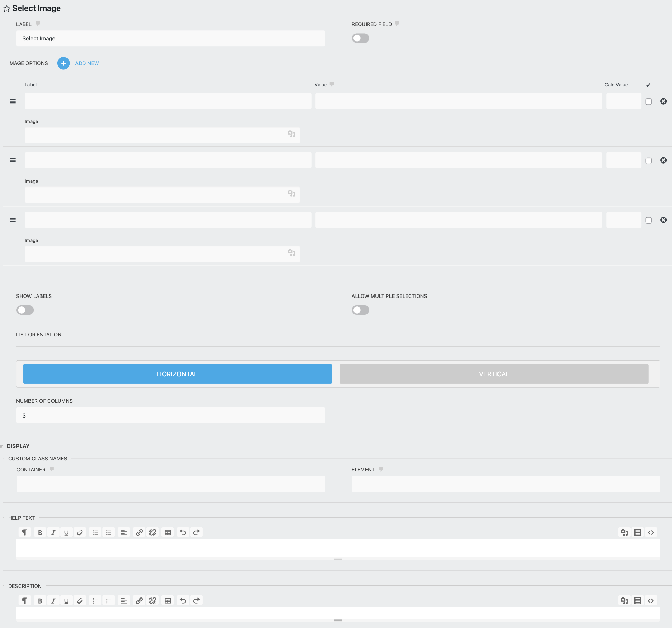Toggle bold formatting in Help Text editor
Screen dimensions: 672x628
tap(40, 532)
